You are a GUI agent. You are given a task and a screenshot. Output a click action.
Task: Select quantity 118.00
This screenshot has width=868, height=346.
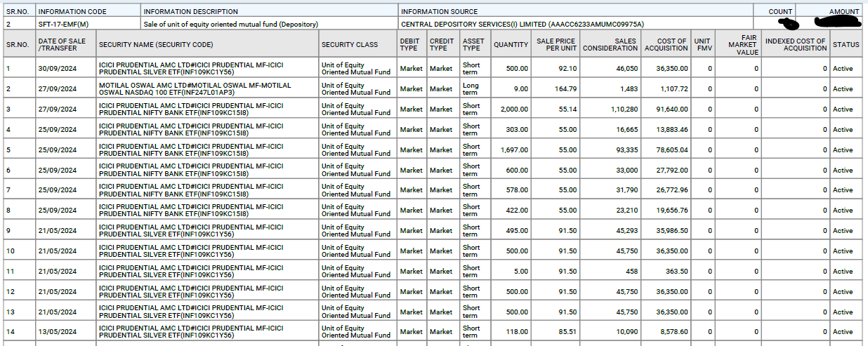[516, 332]
